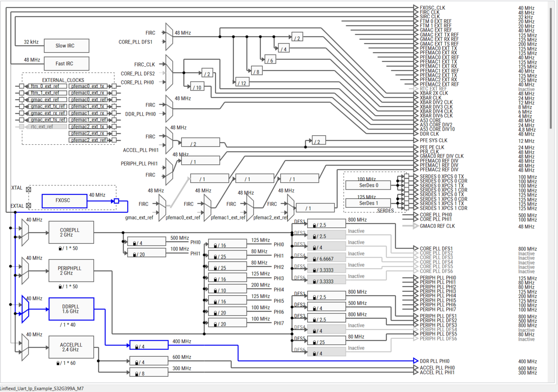Image resolution: width=558 pixels, height=392 pixels.
Task: Select the mux fed by FIRC and DDR_PLL PHI0
Action: [x=169, y=109]
